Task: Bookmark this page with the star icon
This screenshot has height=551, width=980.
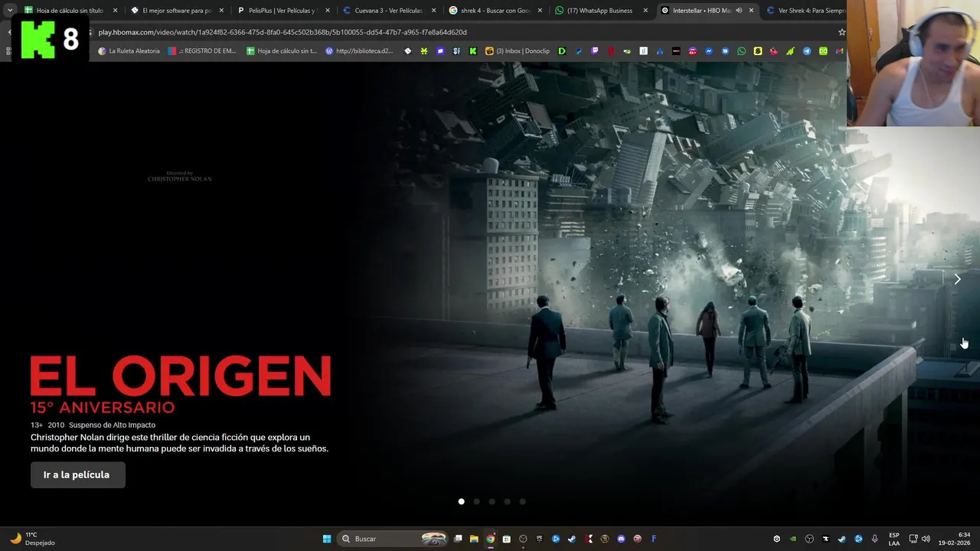Action: pos(841,32)
